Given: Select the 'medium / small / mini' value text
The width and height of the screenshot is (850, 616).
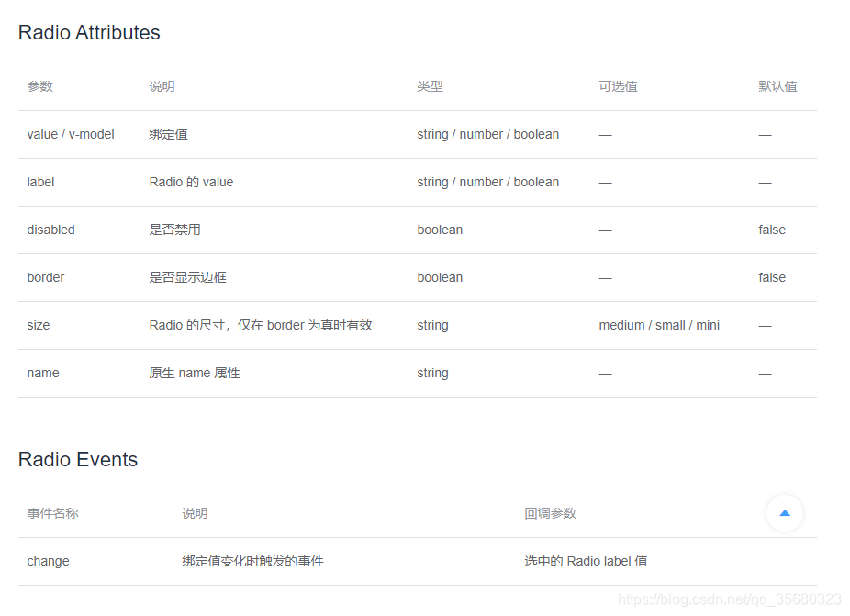Looking at the screenshot, I should pyautogui.click(x=659, y=325).
